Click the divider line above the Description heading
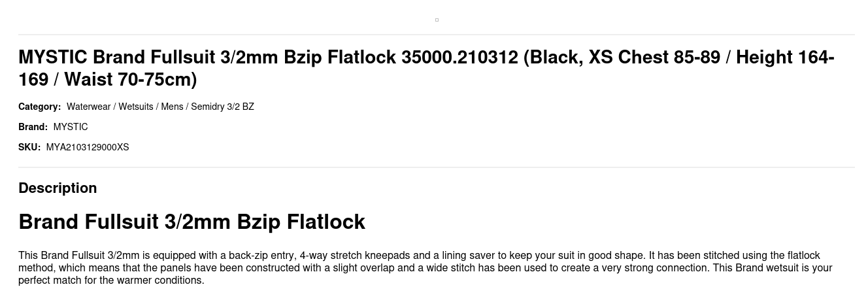The height and width of the screenshot is (306, 868). pos(437,167)
